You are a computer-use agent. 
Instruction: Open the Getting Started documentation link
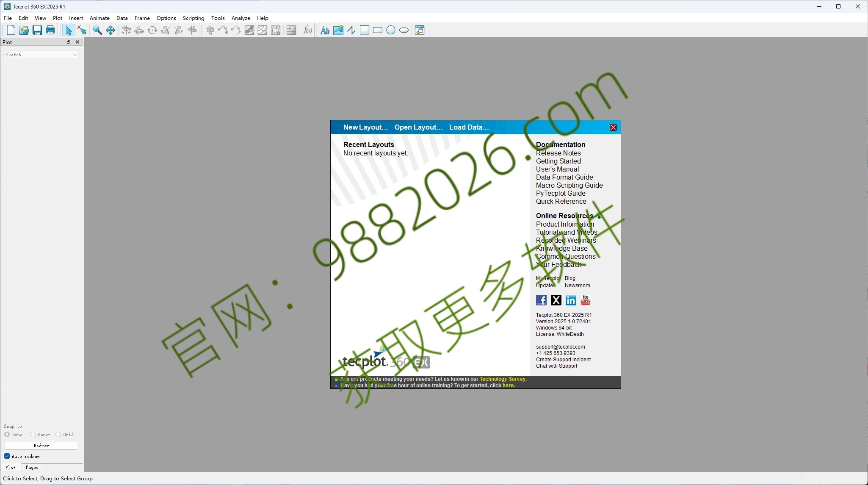pos(558,161)
